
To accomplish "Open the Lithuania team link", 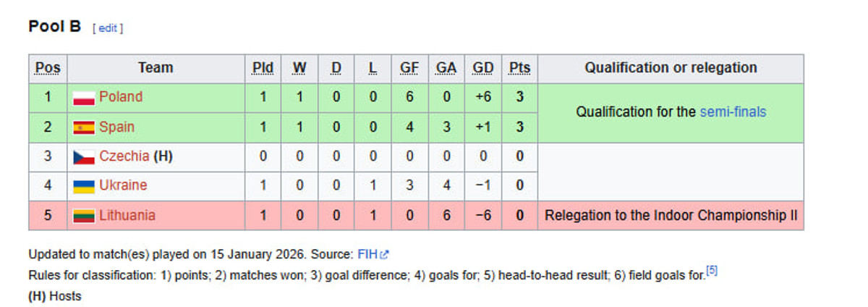I will click(x=127, y=215).
